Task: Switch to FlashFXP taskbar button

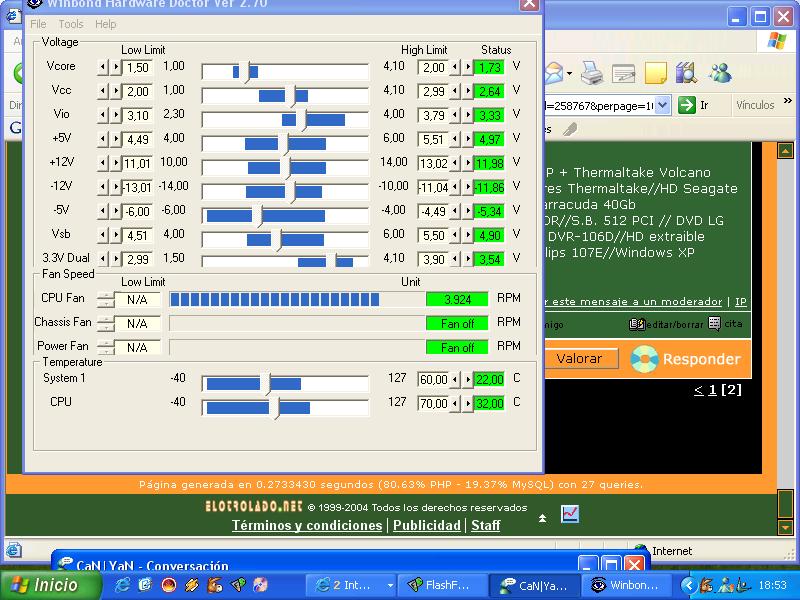Action: [x=441, y=585]
